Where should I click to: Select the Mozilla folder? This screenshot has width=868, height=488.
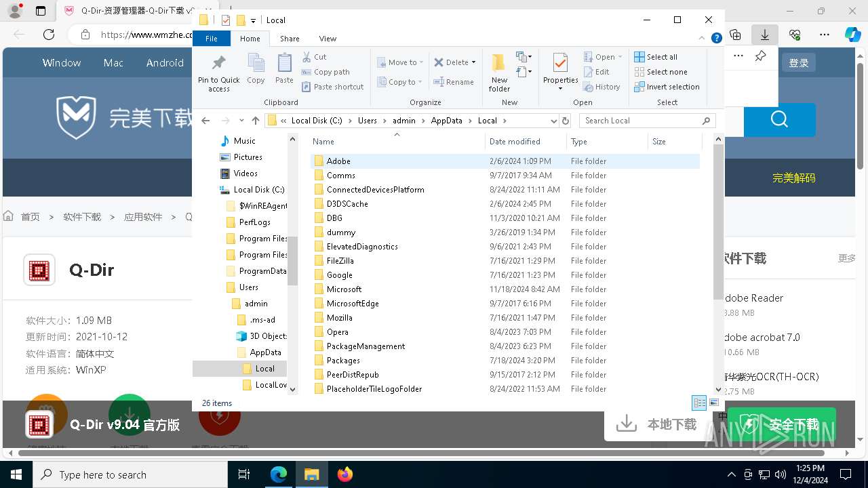click(505, 318)
